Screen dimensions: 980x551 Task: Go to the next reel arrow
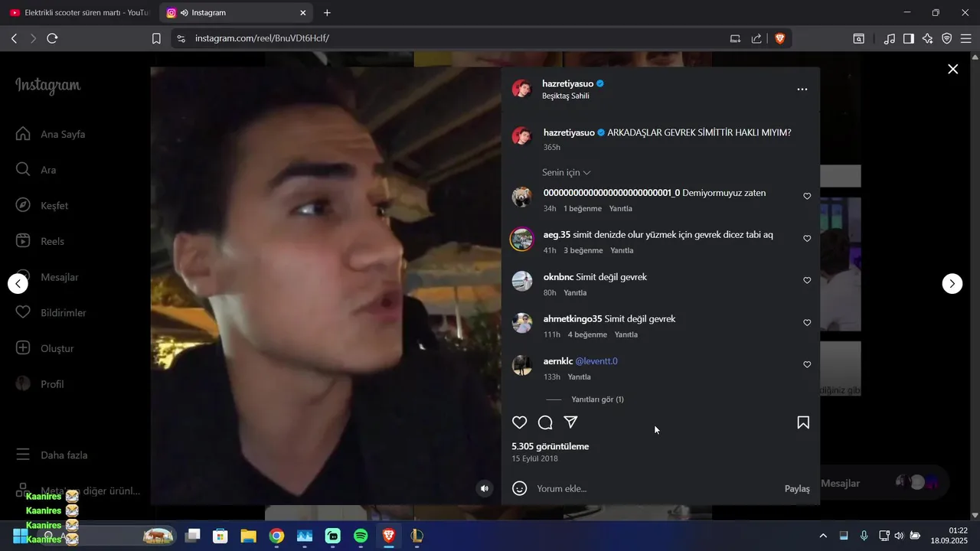point(952,283)
